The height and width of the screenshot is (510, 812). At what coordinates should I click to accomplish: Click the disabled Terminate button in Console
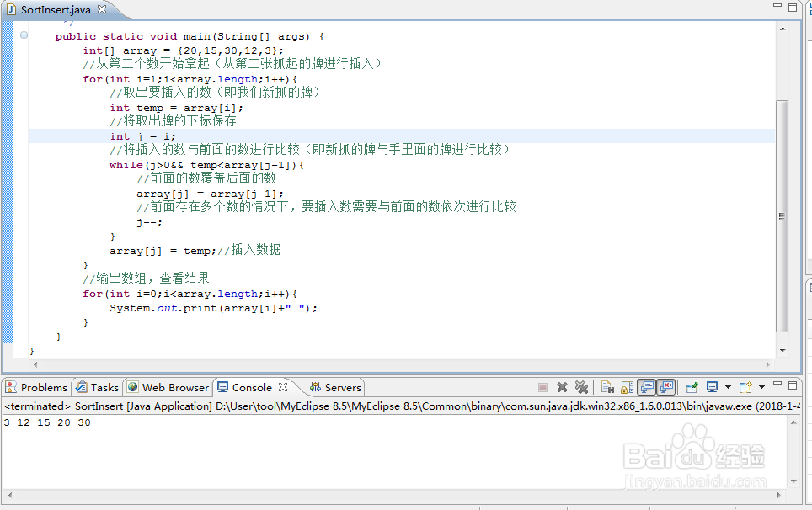(x=542, y=387)
